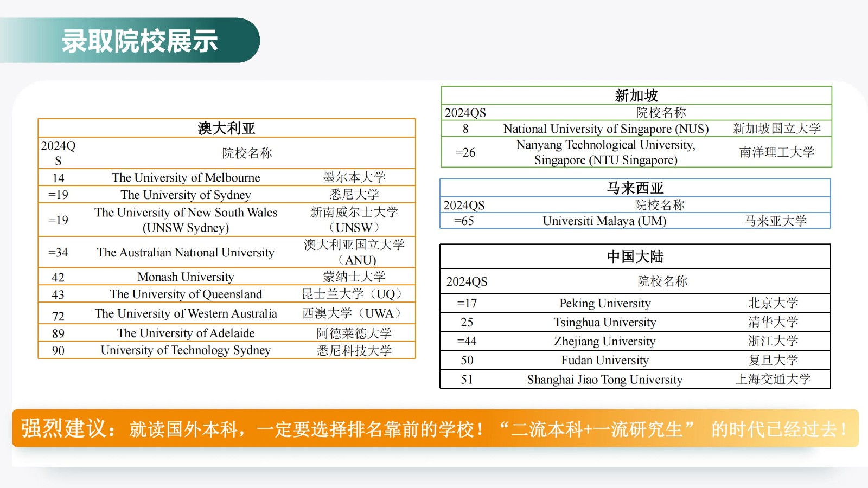The image size is (868, 488).
Task: Click “二流本科+一流研究生” banner text
Action: [x=596, y=429]
